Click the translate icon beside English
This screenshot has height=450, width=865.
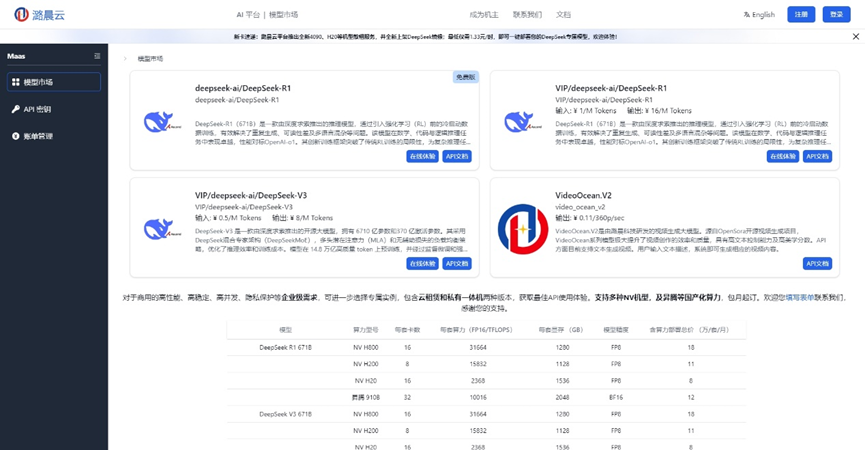746,15
